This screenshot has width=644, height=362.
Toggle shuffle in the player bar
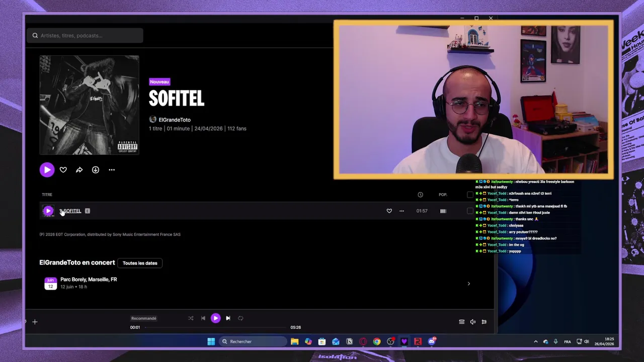[x=191, y=318]
